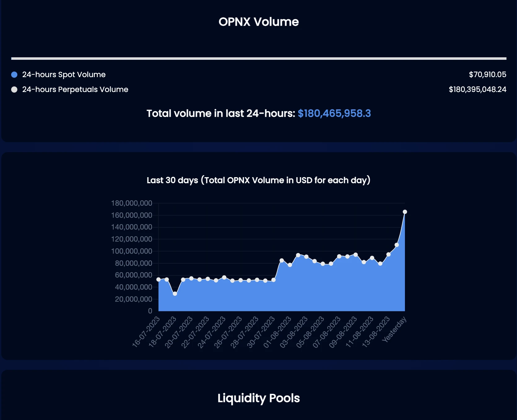Click the Yesterday data point at chart peak

[x=405, y=212]
